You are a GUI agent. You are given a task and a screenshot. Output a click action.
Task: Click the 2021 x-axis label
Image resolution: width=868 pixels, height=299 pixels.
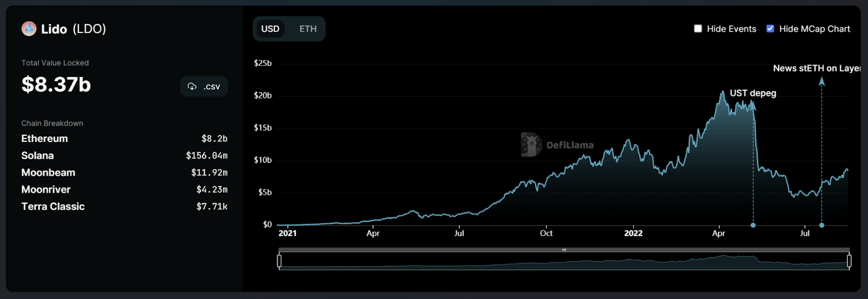pos(288,233)
